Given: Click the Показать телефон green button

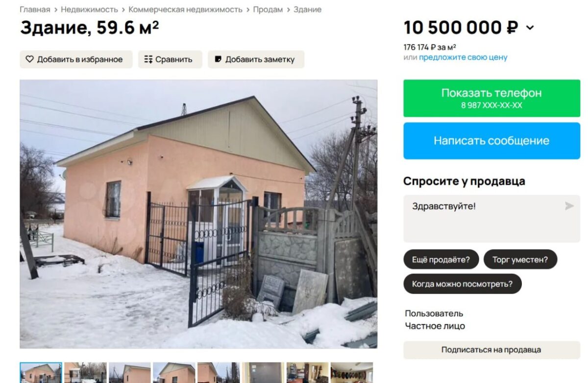Looking at the screenshot, I should click(x=491, y=98).
